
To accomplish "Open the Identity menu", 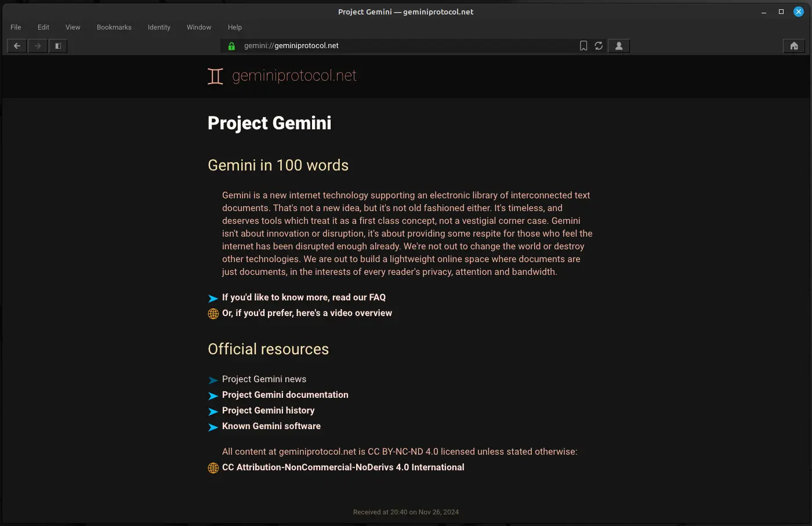I will 159,27.
